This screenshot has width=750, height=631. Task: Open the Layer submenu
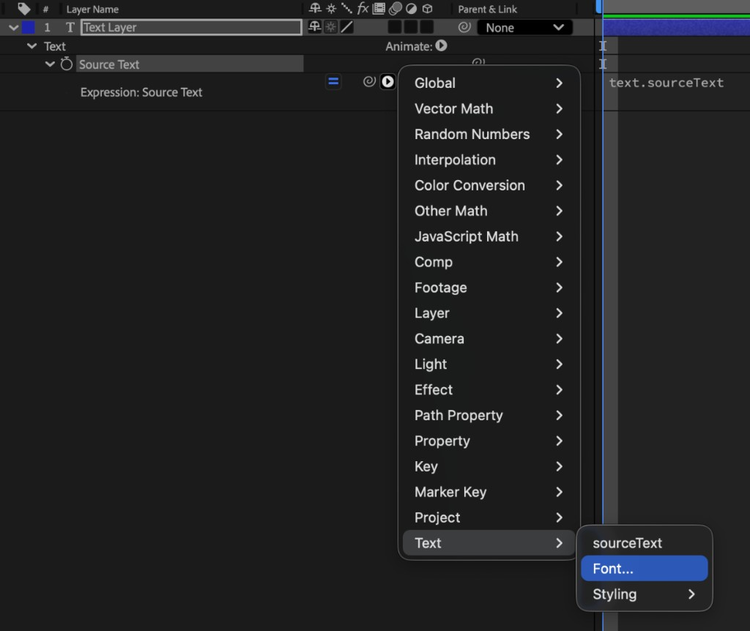pyautogui.click(x=488, y=313)
